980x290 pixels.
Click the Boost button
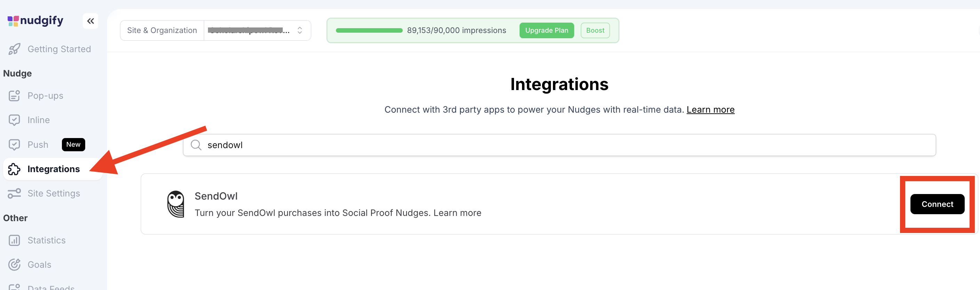point(595,31)
